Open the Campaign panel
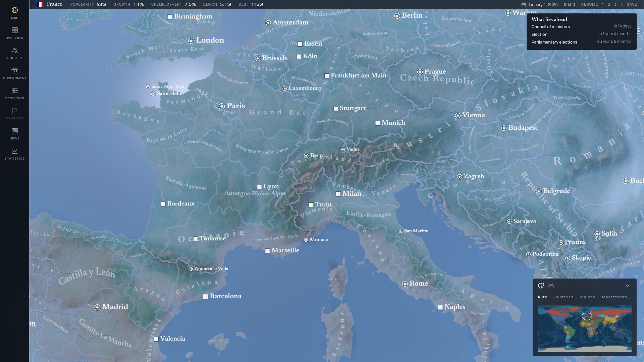The width and height of the screenshot is (644, 362). (14, 114)
